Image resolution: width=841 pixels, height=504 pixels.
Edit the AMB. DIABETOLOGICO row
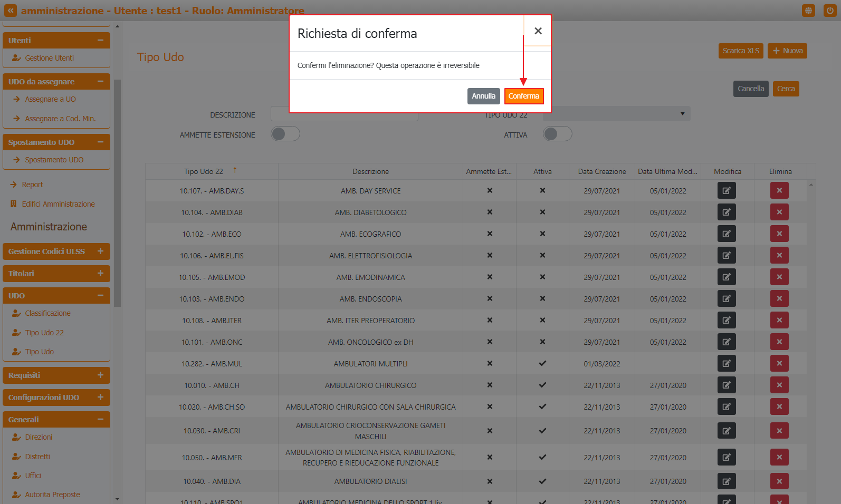tap(727, 212)
